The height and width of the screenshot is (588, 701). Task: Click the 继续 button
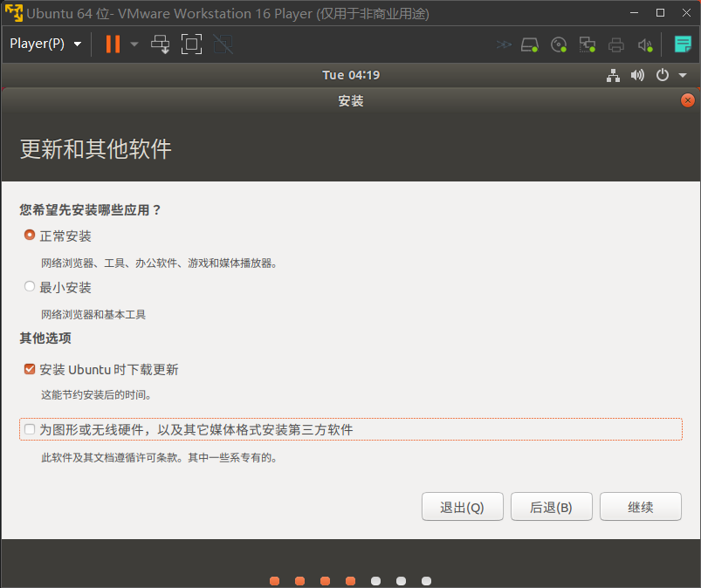640,507
